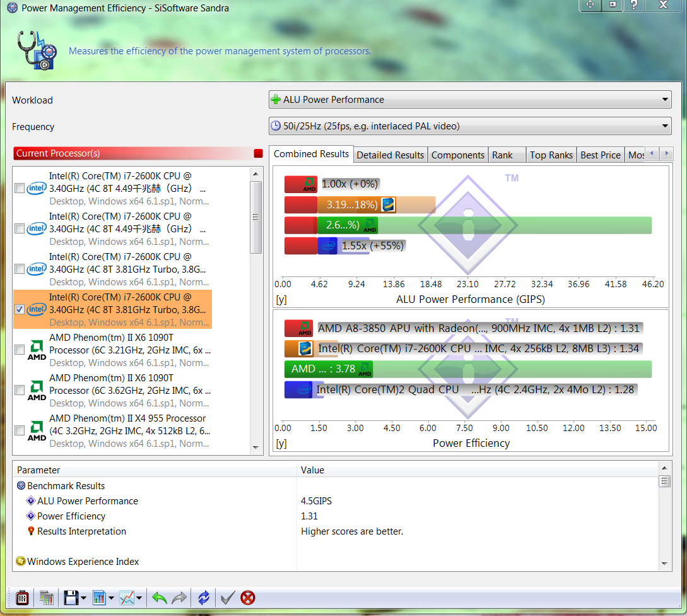
Task: Click the processor list scroll up arrow
Action: 256,174
